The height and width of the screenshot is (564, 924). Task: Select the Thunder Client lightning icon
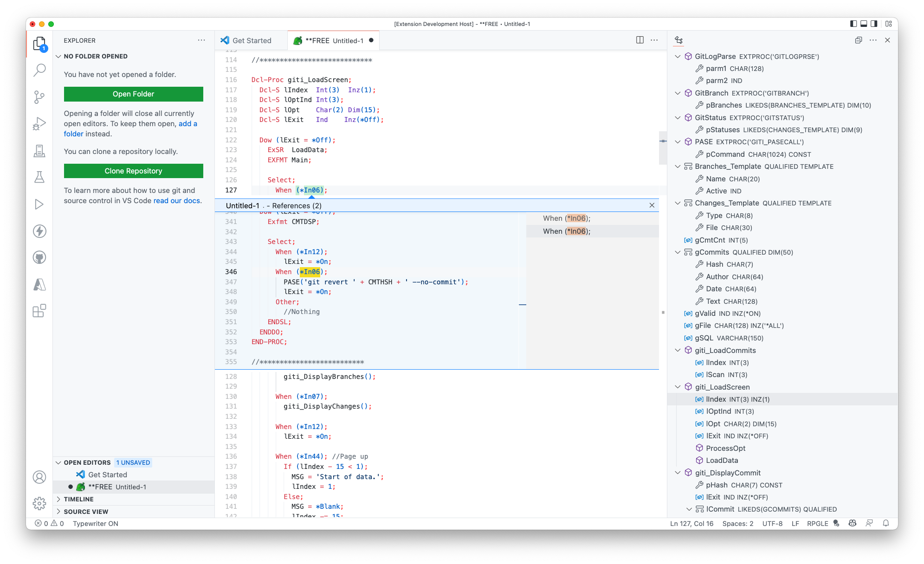[39, 231]
